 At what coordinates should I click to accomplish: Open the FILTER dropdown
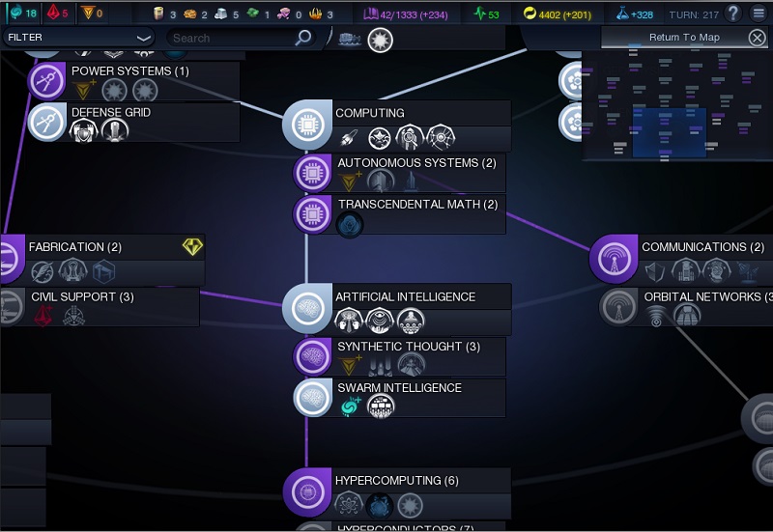click(78, 38)
